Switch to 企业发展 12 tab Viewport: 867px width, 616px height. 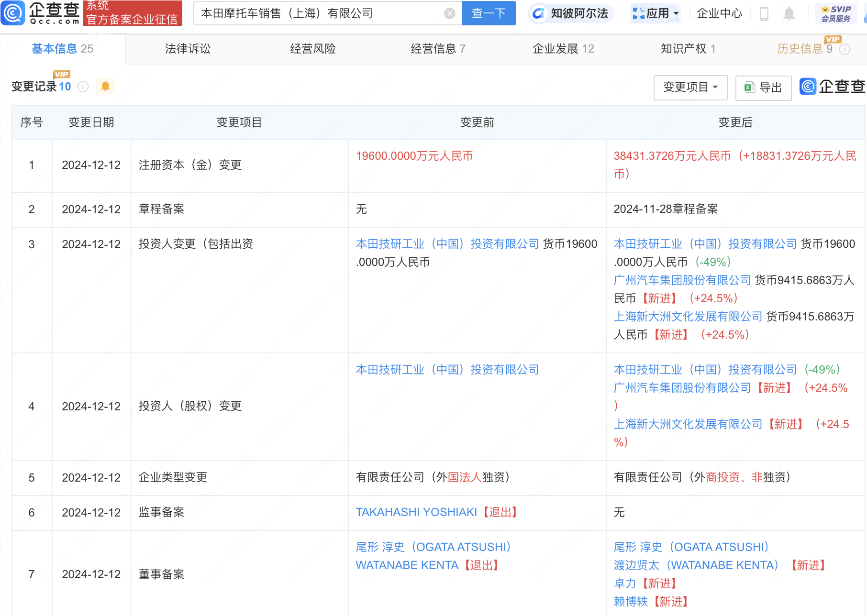[x=563, y=49]
